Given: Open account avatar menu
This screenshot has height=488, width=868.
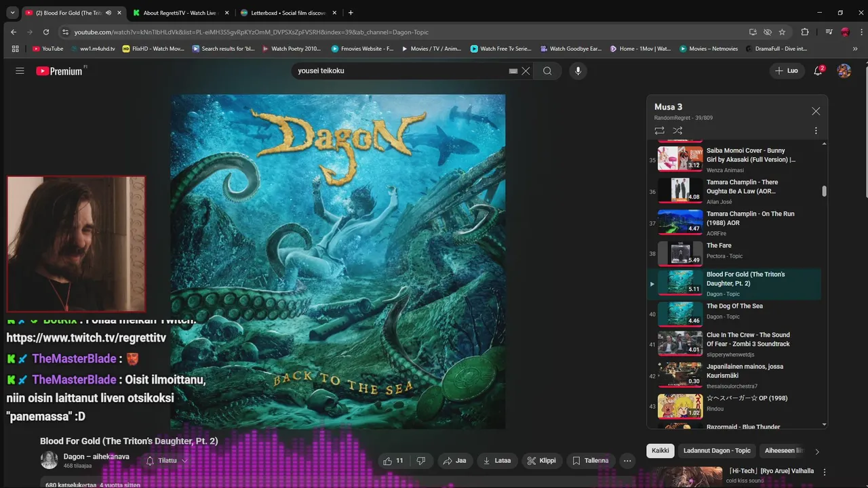Looking at the screenshot, I should click(844, 70).
